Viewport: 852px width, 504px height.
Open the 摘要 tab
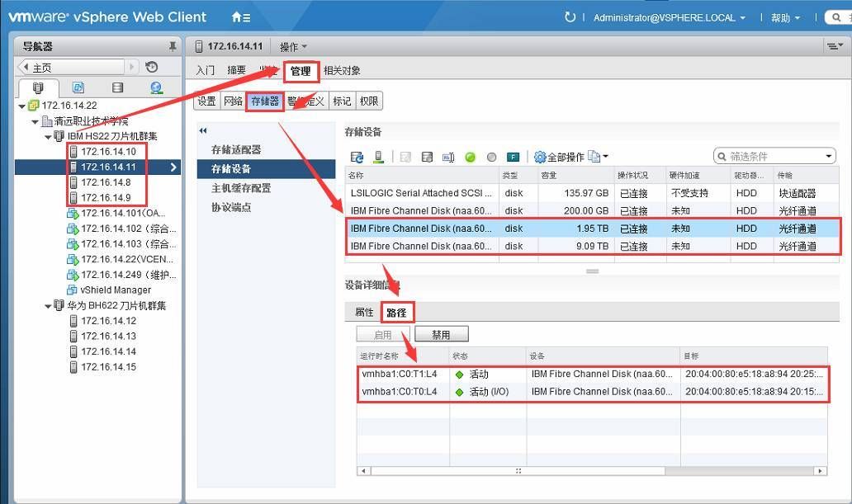pos(236,71)
